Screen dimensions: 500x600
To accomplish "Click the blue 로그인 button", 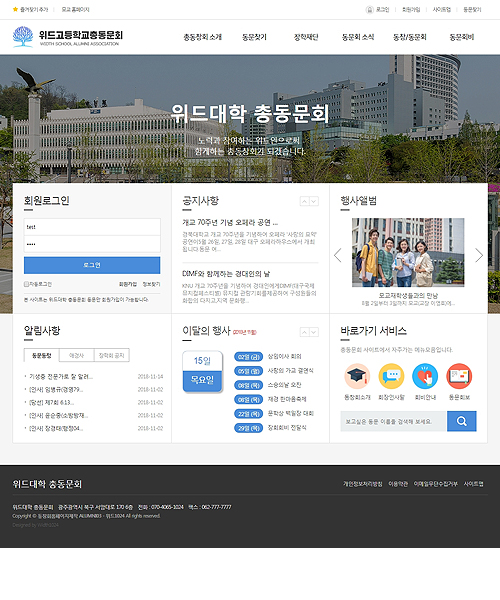I will [x=92, y=265].
